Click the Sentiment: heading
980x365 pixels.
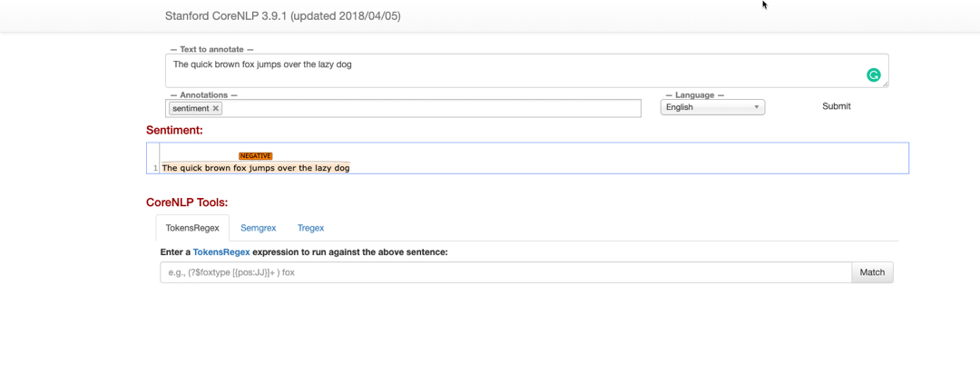[174, 131]
